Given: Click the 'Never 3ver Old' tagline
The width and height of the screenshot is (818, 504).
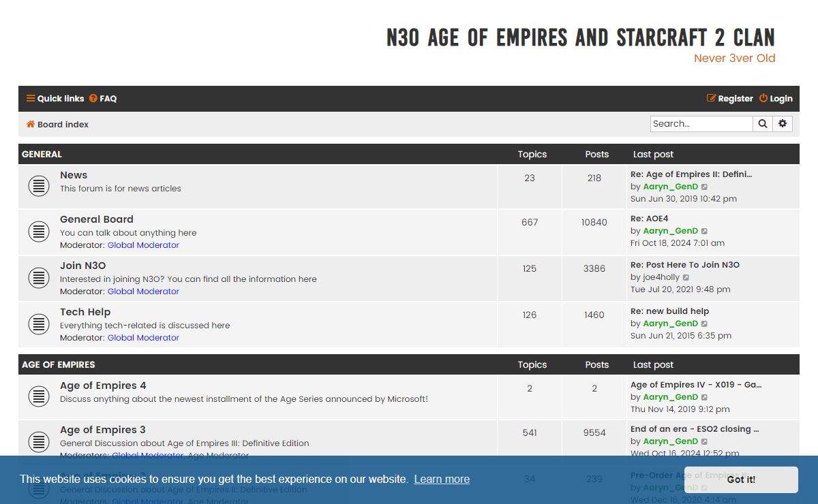Looking at the screenshot, I should coord(735,59).
